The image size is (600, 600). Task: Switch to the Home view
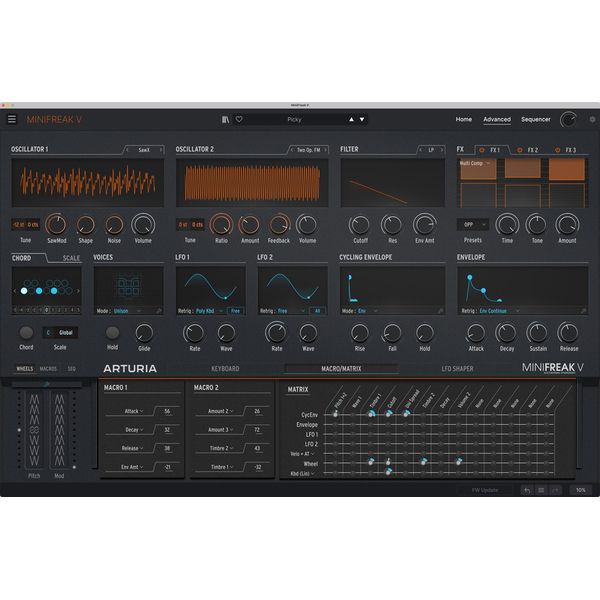pos(463,119)
